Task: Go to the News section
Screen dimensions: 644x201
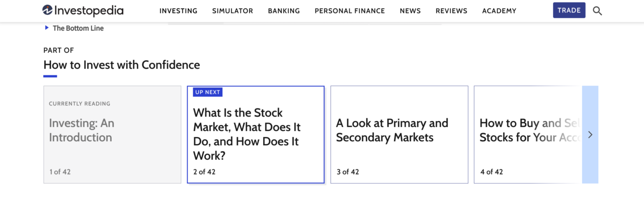Action: 410,11
